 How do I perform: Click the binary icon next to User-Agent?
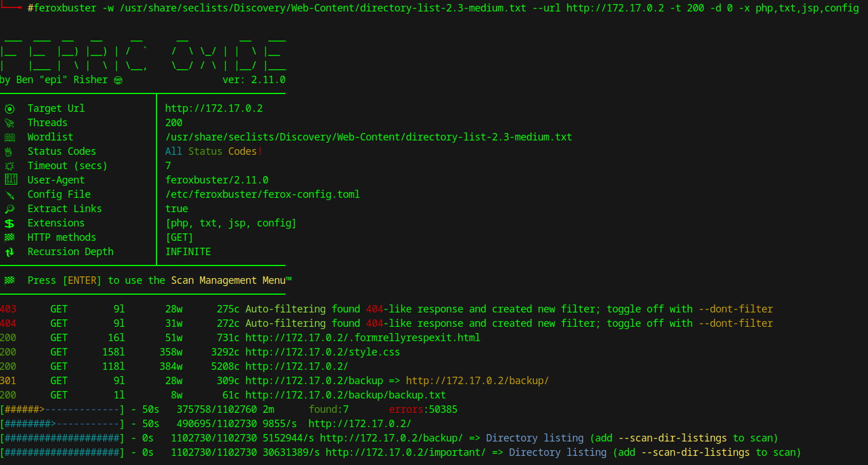click(x=10, y=180)
